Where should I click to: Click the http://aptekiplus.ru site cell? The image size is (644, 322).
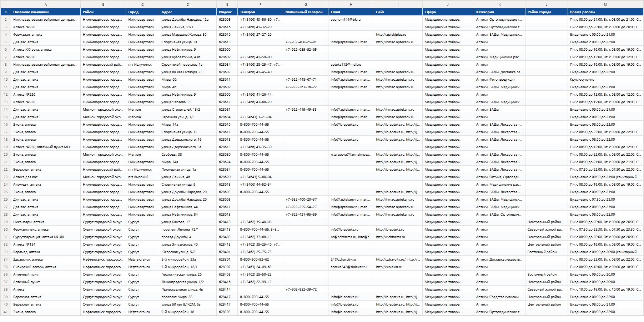(398, 35)
